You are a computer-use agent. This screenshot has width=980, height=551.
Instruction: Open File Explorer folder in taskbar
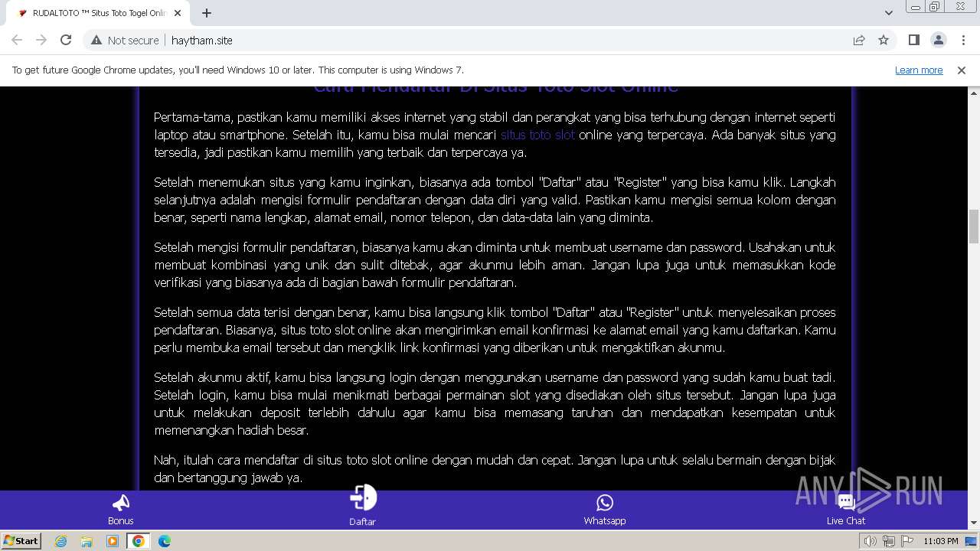[87, 541]
